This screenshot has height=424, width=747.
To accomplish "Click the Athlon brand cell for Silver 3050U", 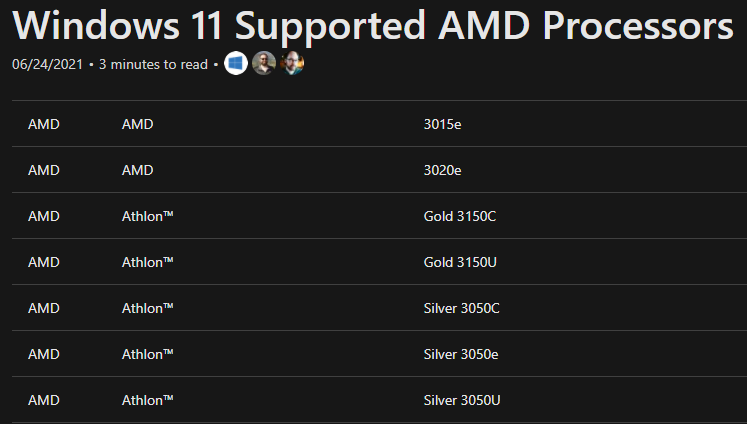I will [147, 400].
